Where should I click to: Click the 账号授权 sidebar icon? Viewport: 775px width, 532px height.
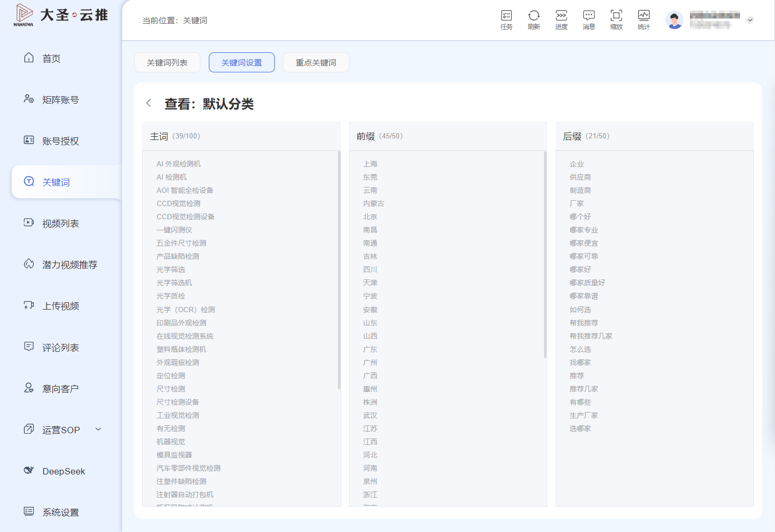[x=29, y=140]
